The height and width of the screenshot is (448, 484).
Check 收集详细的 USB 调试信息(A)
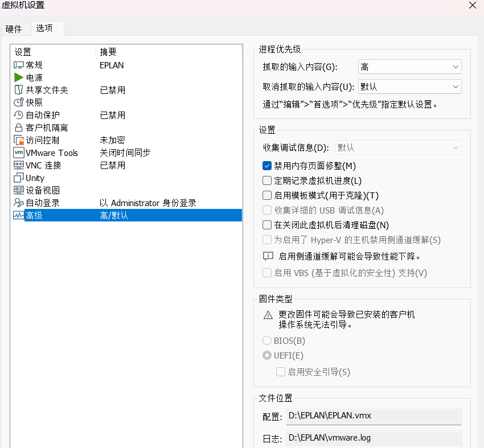[x=266, y=210]
